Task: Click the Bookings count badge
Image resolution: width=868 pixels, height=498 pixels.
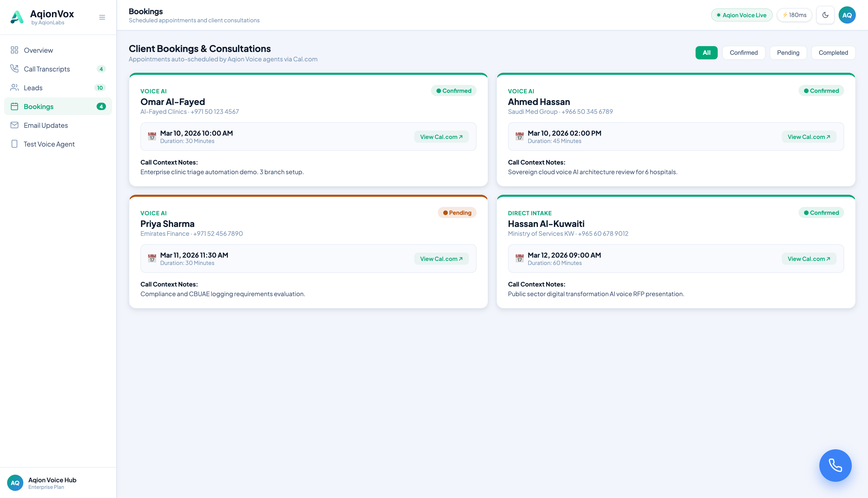Action: tap(101, 106)
